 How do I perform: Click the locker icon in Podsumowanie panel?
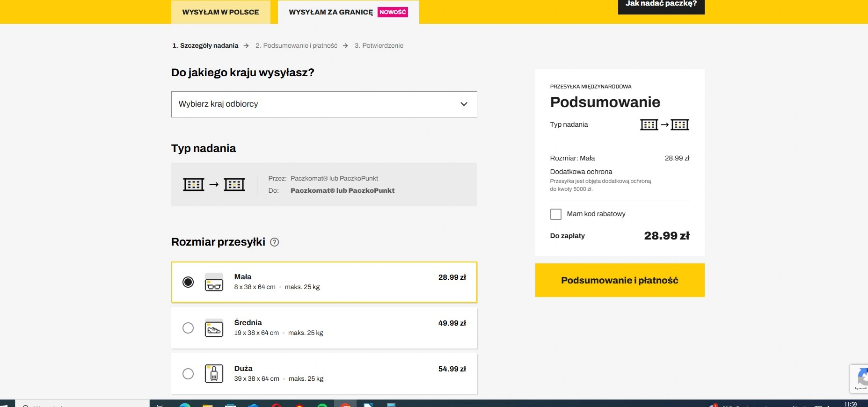pyautogui.click(x=664, y=125)
